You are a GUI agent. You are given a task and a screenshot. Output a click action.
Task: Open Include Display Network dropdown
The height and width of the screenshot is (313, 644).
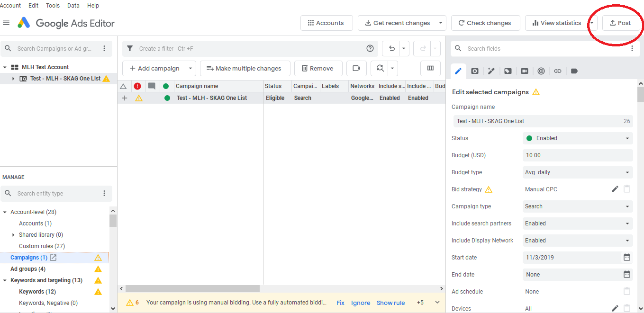pos(578,241)
